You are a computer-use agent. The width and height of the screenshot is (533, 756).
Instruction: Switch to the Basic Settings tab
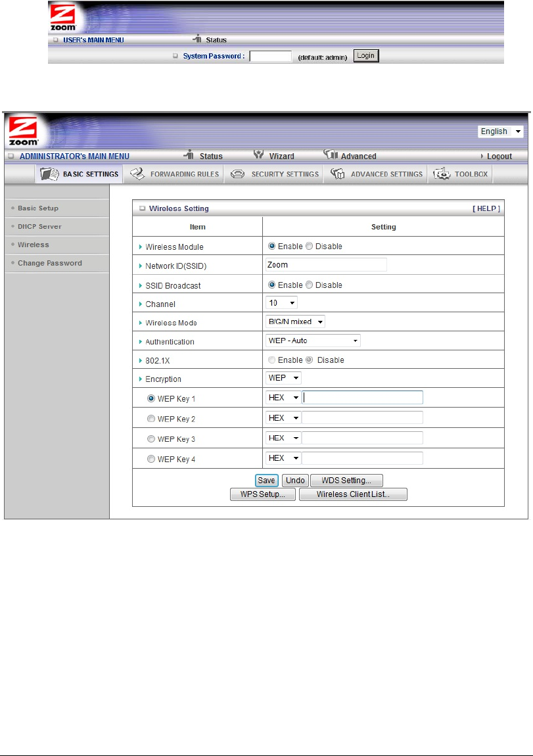pyautogui.click(x=79, y=174)
